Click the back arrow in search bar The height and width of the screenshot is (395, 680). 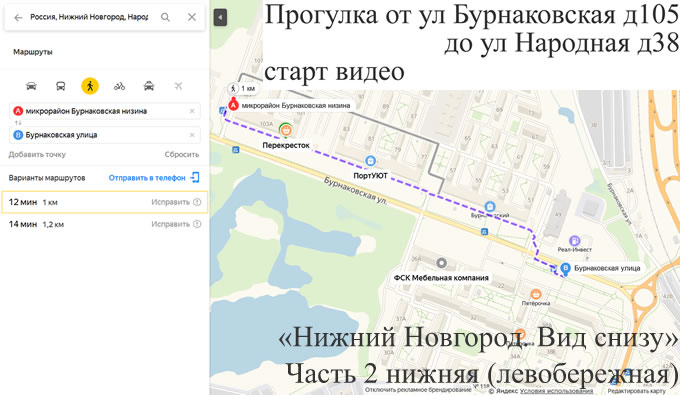pyautogui.click(x=18, y=17)
